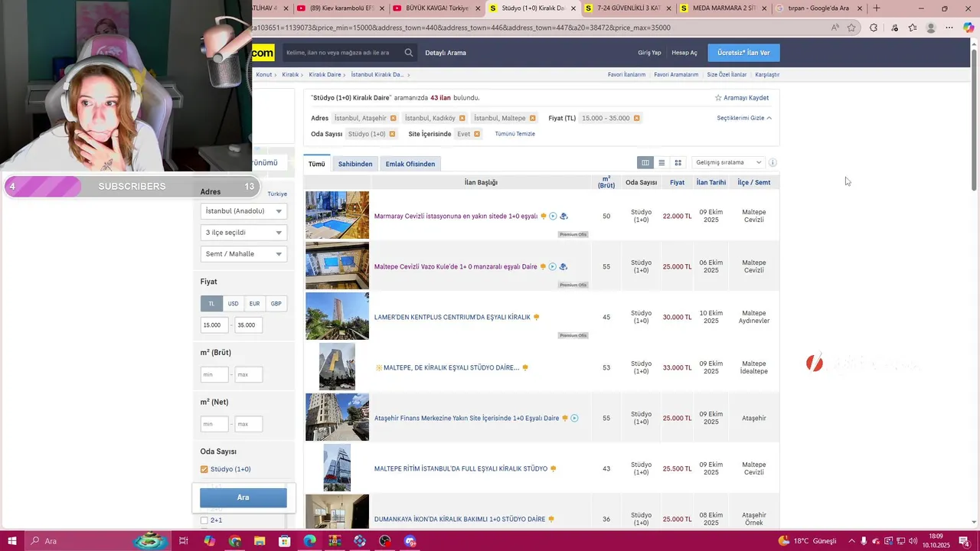Remove the 15.000 - 35.000 price filter

point(636,118)
